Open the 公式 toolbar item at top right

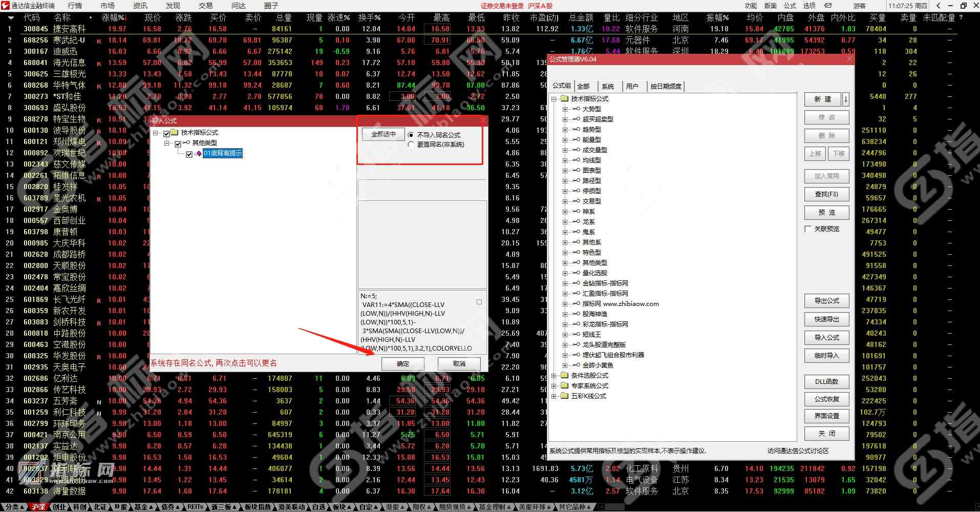789,6
